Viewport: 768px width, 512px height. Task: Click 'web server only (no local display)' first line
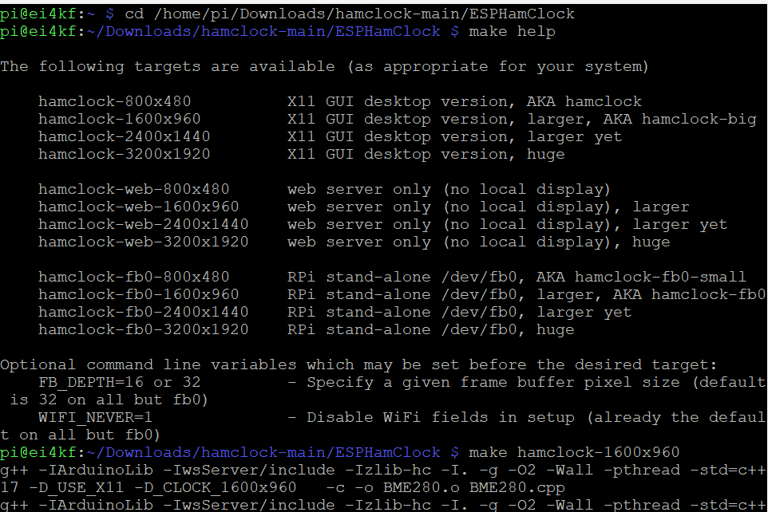point(449,190)
